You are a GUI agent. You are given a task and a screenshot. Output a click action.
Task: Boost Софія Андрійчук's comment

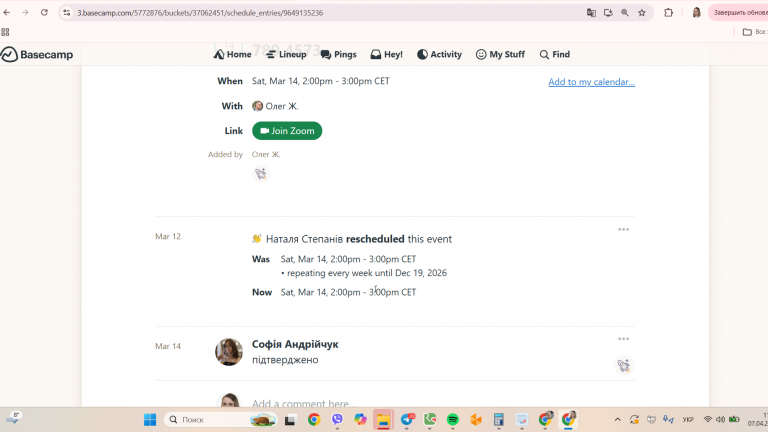tap(624, 365)
